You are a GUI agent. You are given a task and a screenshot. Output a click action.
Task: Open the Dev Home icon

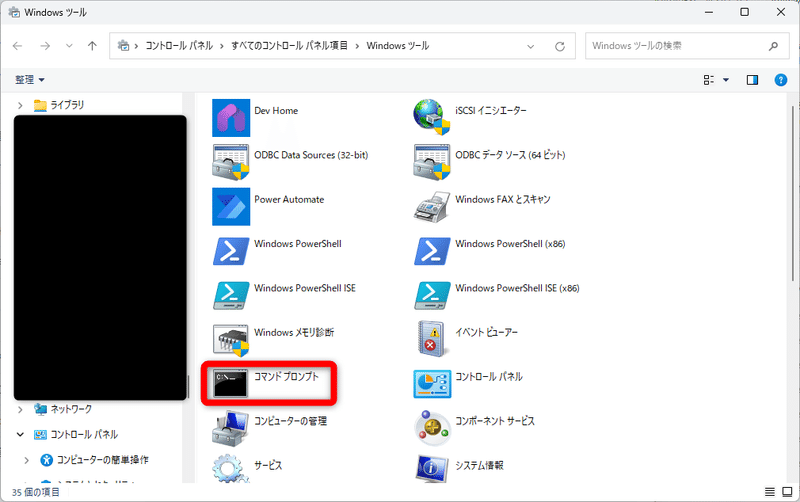click(x=231, y=118)
